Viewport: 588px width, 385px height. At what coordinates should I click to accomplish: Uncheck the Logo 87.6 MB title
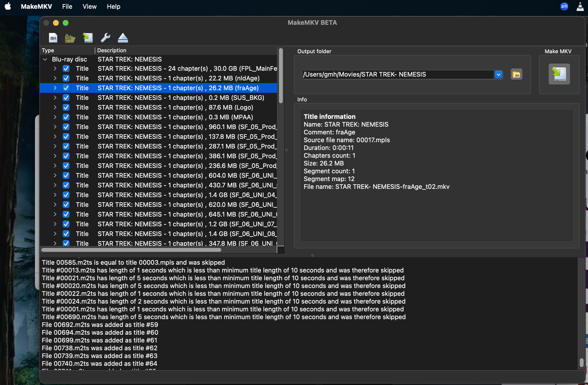[x=66, y=107]
